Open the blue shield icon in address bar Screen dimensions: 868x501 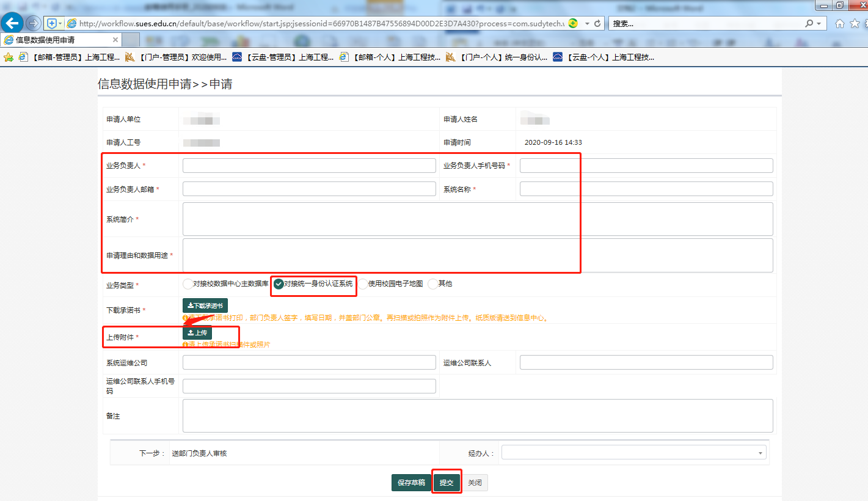point(52,23)
